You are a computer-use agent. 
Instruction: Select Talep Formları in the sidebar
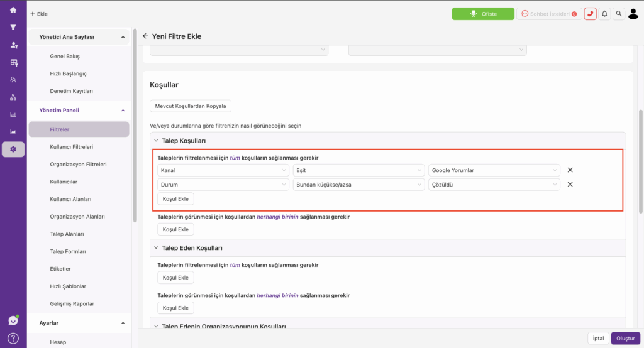68,251
